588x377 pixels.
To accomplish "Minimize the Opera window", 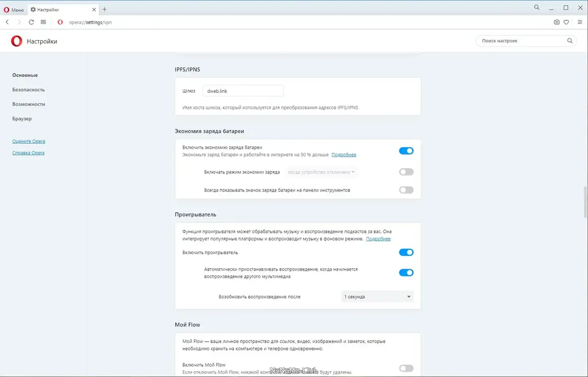I will pos(552,8).
